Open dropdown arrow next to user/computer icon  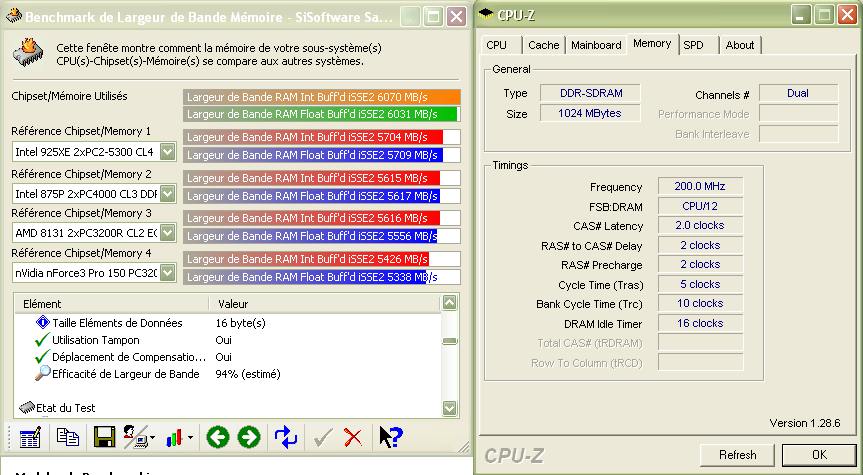pyautogui.click(x=152, y=438)
